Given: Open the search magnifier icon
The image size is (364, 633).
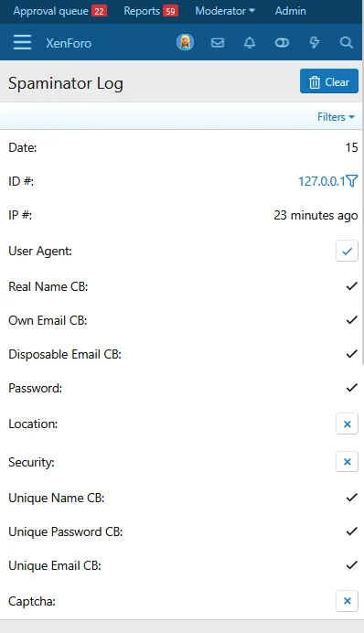Looking at the screenshot, I should coord(347,42).
